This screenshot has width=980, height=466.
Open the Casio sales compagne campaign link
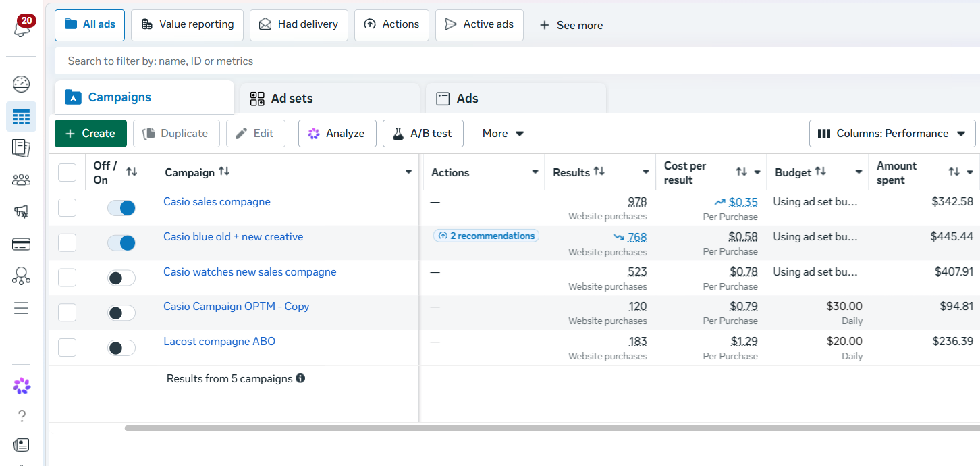coord(217,202)
